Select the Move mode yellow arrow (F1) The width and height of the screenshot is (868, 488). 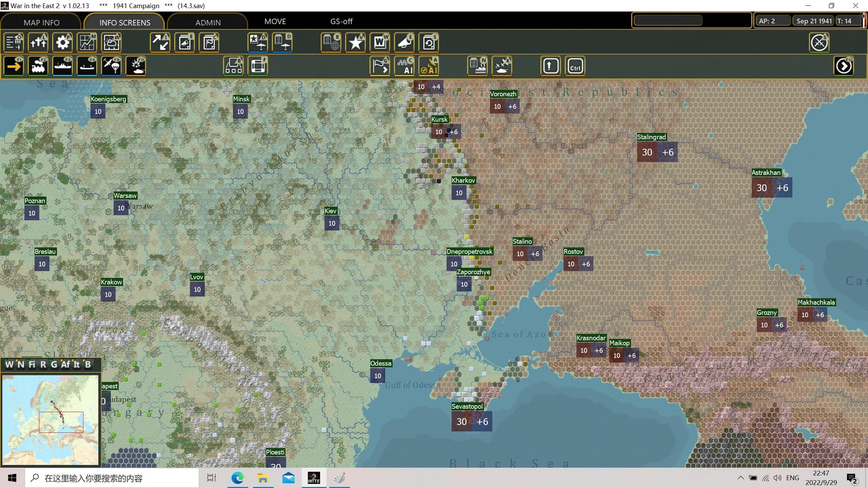(x=14, y=66)
